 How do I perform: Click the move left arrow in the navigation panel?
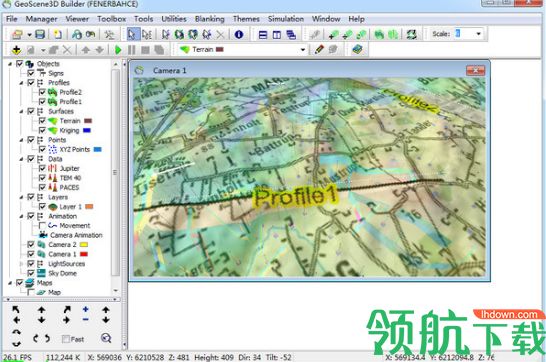tap(16, 320)
